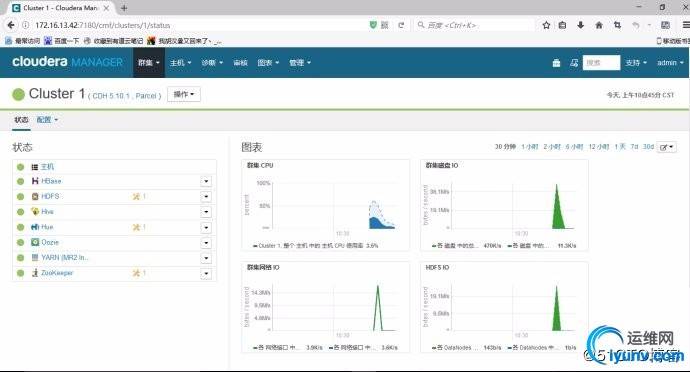The image size is (690, 372).
Task: Click Cluster 1 green health indicator
Action: [x=18, y=94]
